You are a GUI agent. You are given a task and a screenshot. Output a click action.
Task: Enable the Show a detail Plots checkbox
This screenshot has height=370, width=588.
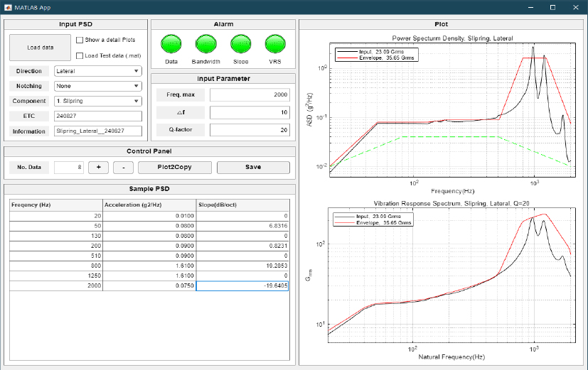pos(80,40)
